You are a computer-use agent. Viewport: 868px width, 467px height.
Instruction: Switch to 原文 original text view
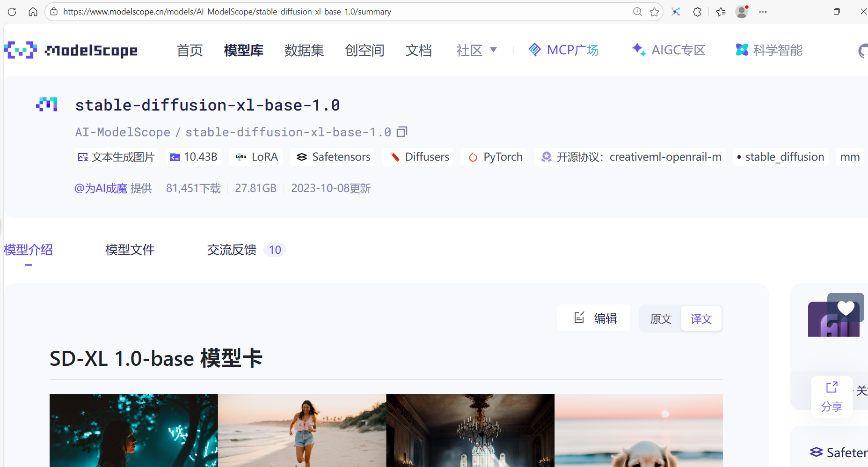661,319
